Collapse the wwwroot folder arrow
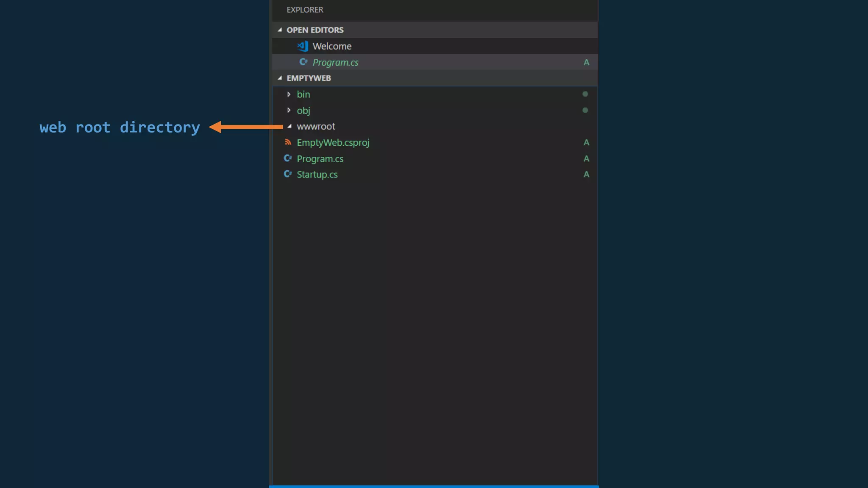The image size is (868, 488). (289, 126)
